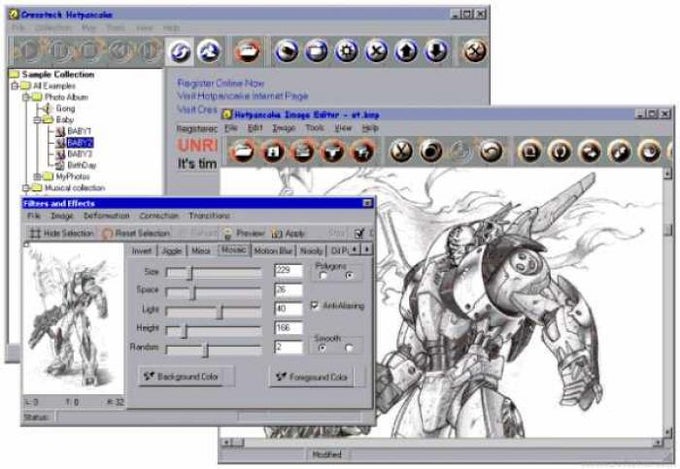Image resolution: width=680 pixels, height=469 pixels.
Task: Click the scissors cut icon in Image Editor
Action: pos(401,152)
